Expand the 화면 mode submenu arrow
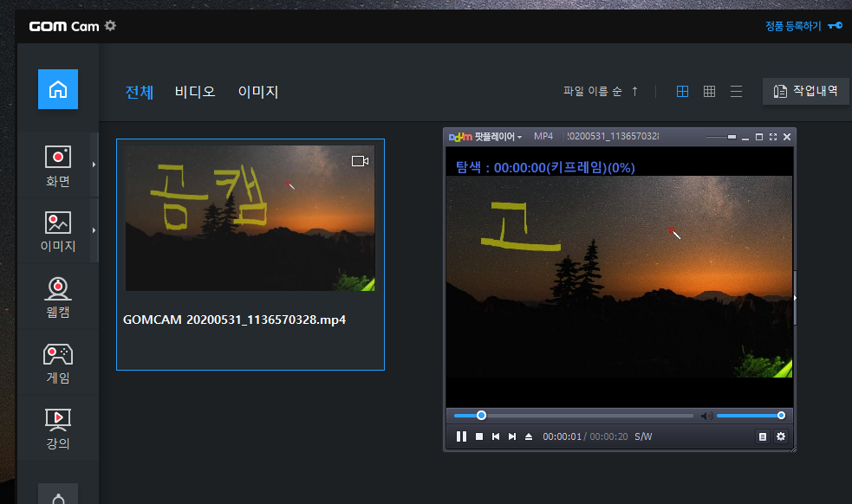Viewport: 852px width, 504px height. click(94, 165)
